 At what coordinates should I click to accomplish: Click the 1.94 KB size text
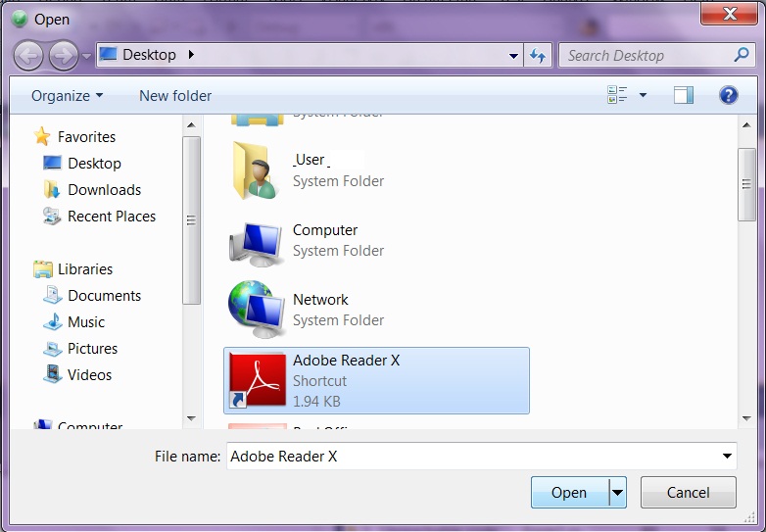pos(316,402)
